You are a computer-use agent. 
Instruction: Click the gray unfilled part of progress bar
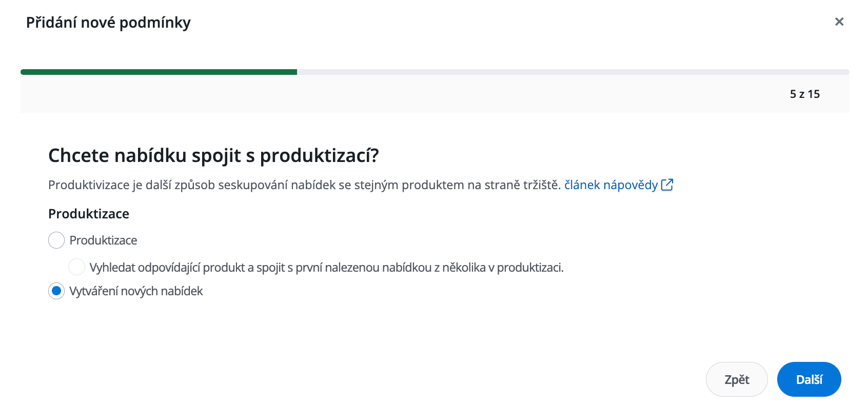[x=564, y=72]
